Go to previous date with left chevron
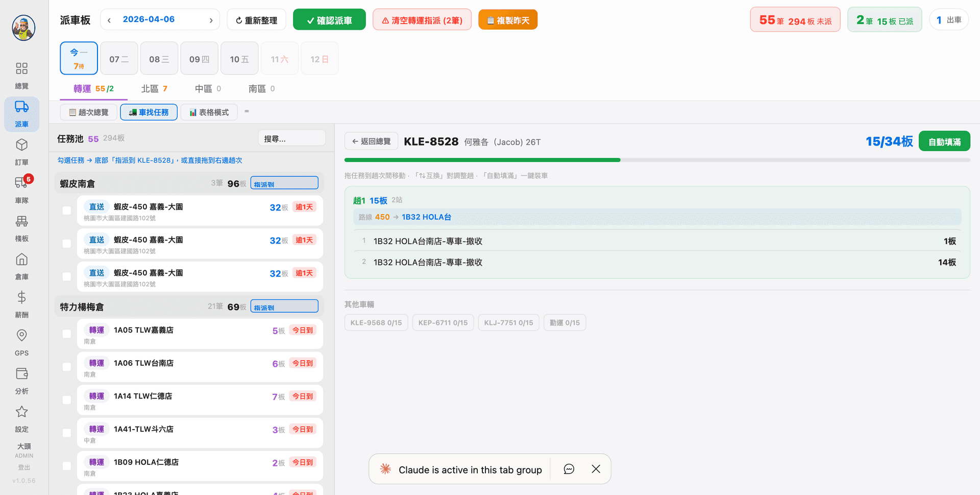 tap(108, 19)
